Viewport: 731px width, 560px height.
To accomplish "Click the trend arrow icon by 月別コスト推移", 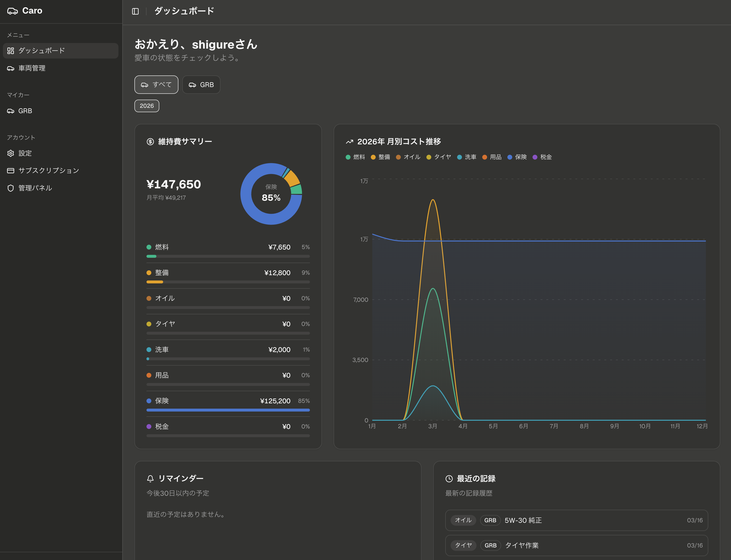I will point(349,142).
